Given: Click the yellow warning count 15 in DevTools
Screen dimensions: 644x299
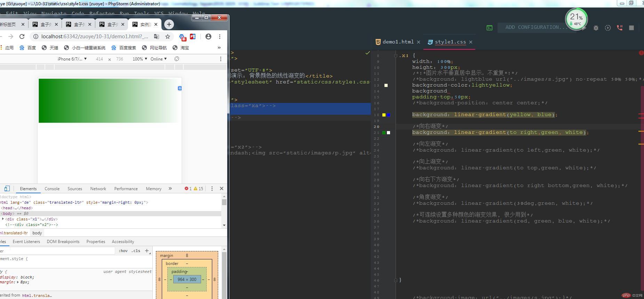Looking at the screenshot, I should tap(199, 189).
